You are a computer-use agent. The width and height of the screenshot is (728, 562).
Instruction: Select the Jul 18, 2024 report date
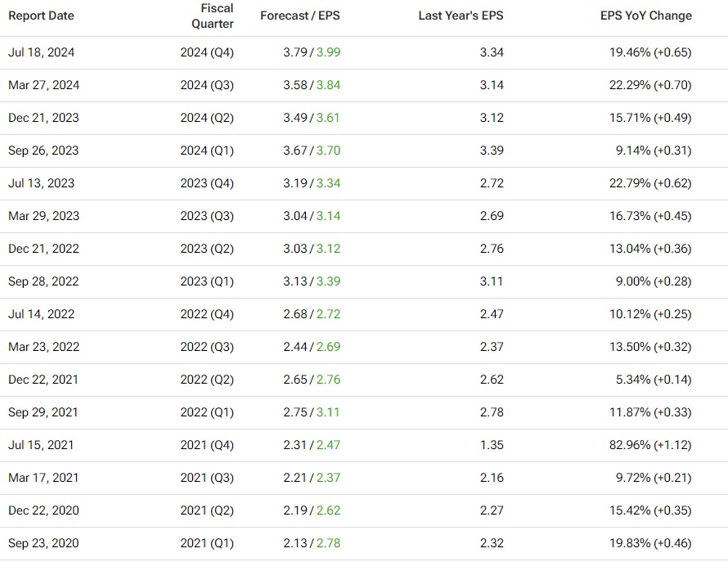coord(42,52)
